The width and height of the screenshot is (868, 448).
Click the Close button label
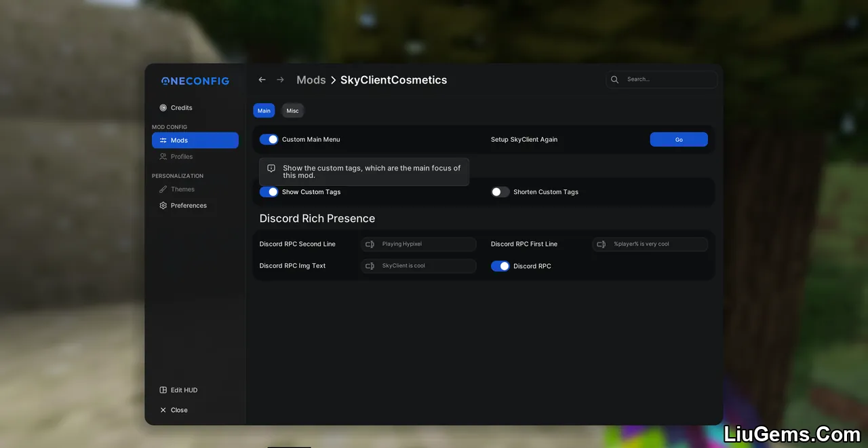coord(179,410)
